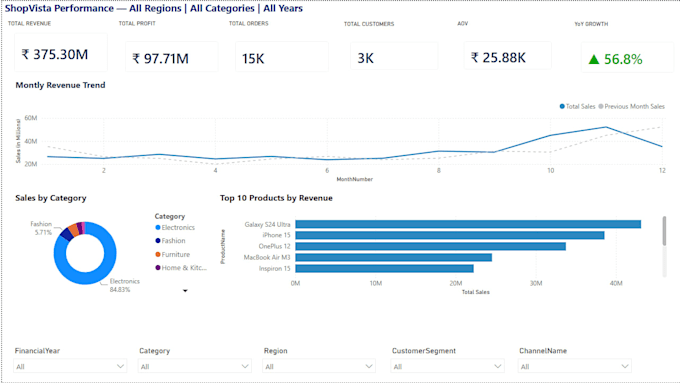Image resolution: width=680 pixels, height=383 pixels.
Task: Click the AOV ₹ 25.88K card
Action: coord(507,56)
